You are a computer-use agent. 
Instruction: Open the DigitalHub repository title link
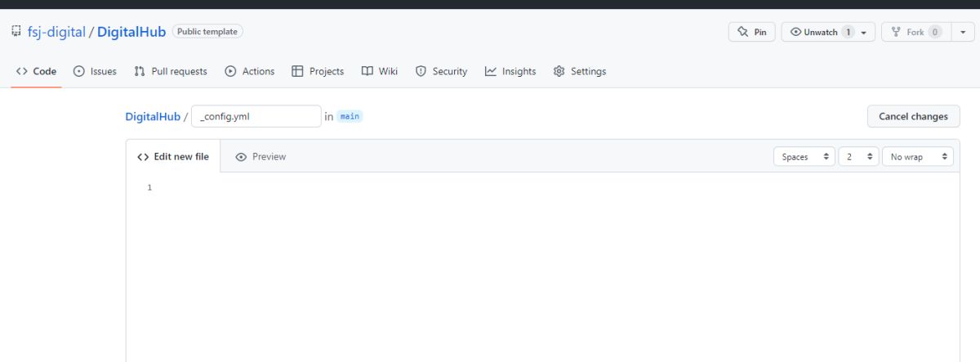[x=131, y=32]
